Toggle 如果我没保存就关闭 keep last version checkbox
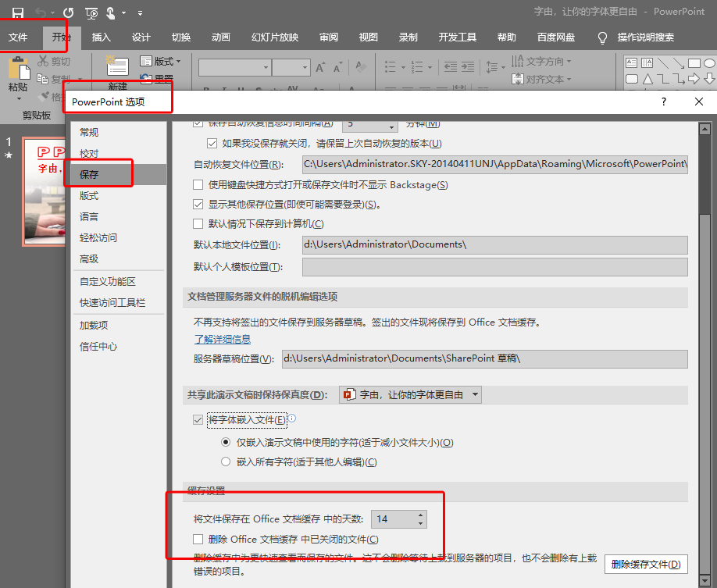 coord(212,144)
